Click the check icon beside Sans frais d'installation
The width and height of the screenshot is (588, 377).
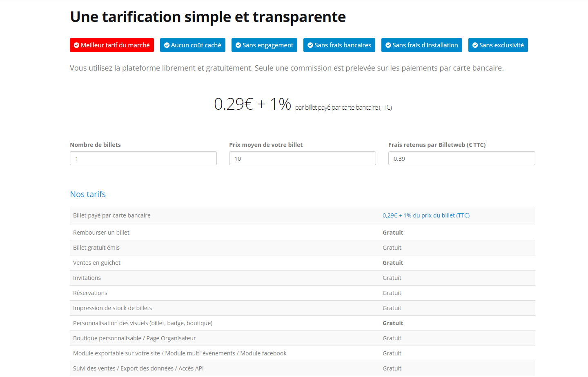coord(388,45)
